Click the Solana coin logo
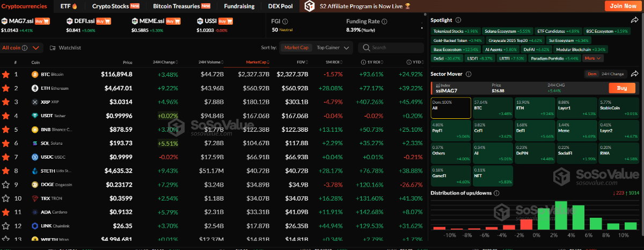This screenshot has width=644, height=250. (x=34, y=143)
